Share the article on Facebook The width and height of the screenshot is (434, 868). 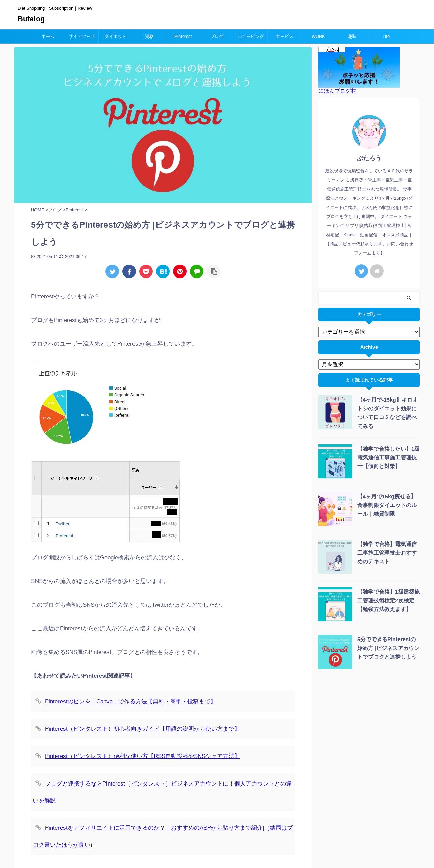[x=129, y=271]
